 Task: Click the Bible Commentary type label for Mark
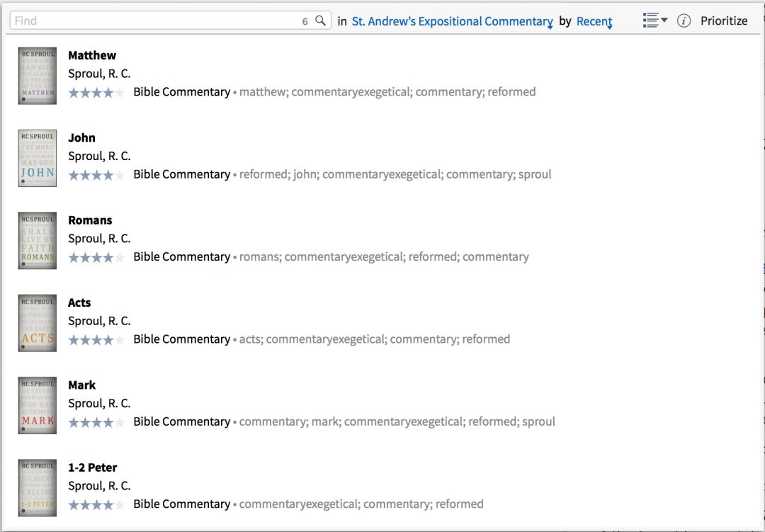(x=182, y=421)
